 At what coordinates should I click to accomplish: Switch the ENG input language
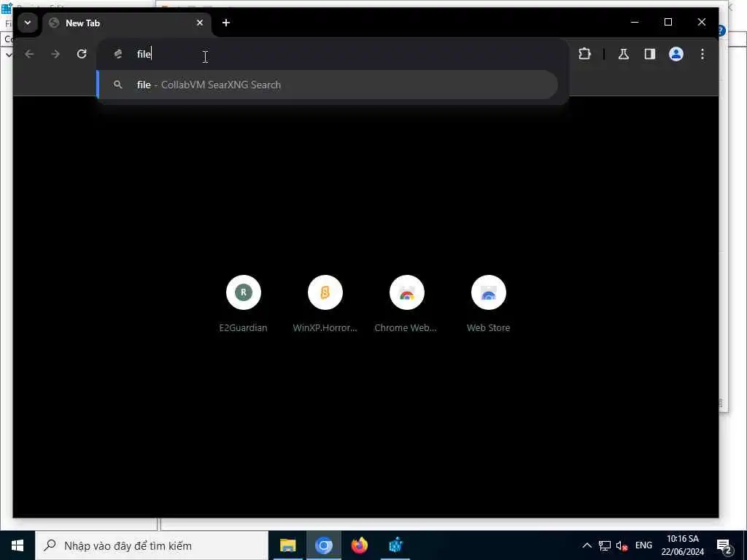point(643,545)
